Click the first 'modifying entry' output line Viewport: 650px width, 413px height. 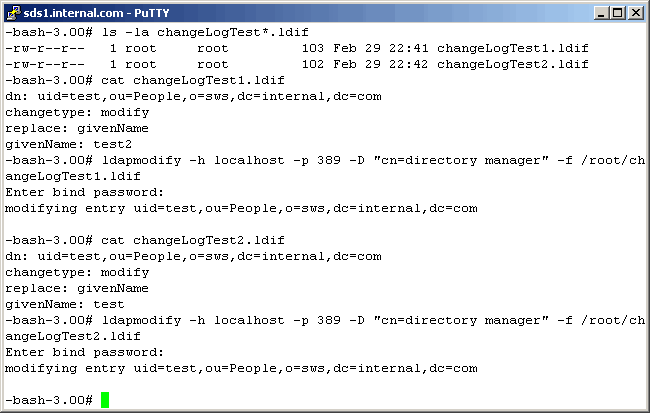point(240,208)
